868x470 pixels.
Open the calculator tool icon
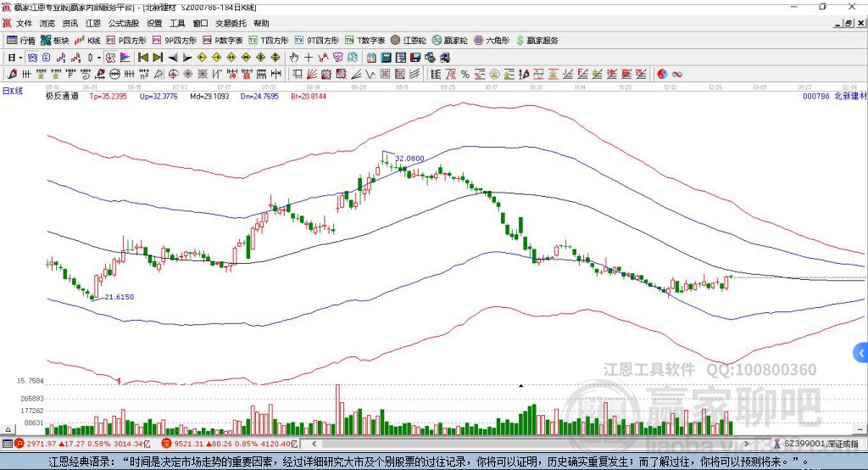386,58
